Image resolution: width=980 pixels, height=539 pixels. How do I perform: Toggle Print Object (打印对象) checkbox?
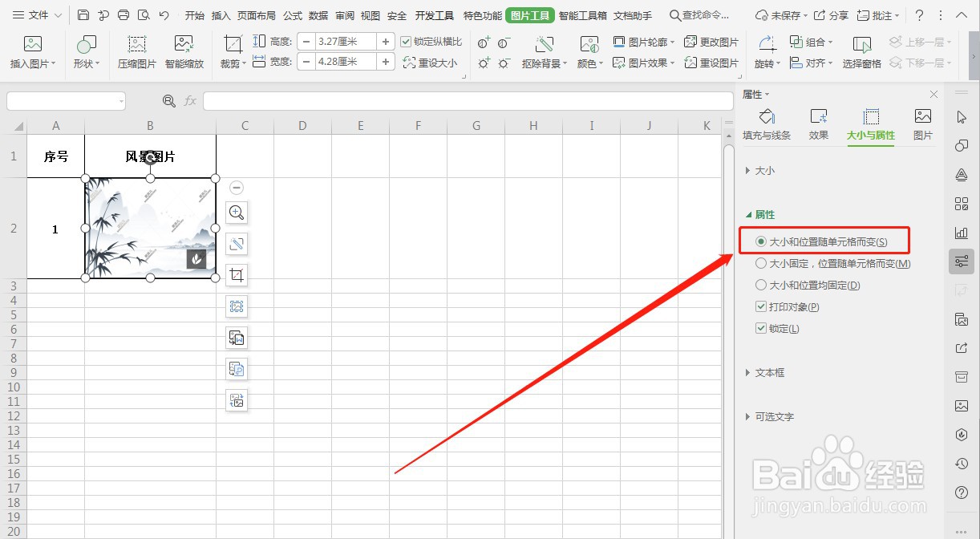click(761, 306)
